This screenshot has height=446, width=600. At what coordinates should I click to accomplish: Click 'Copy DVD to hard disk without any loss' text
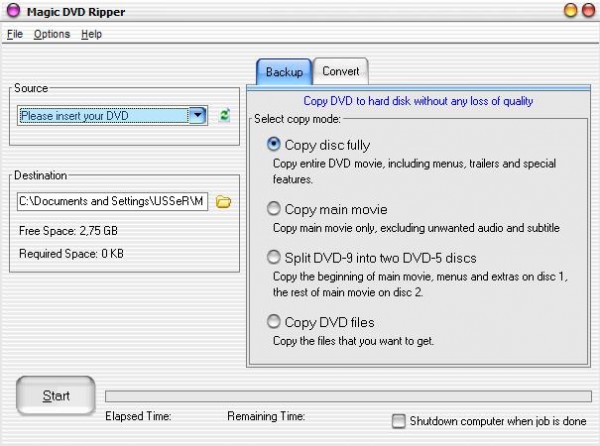(418, 101)
